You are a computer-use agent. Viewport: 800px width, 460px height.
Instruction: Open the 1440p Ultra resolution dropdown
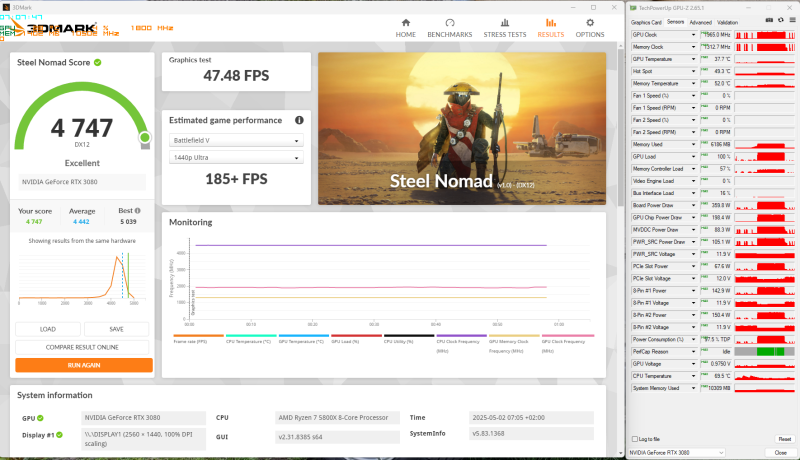pos(236,158)
